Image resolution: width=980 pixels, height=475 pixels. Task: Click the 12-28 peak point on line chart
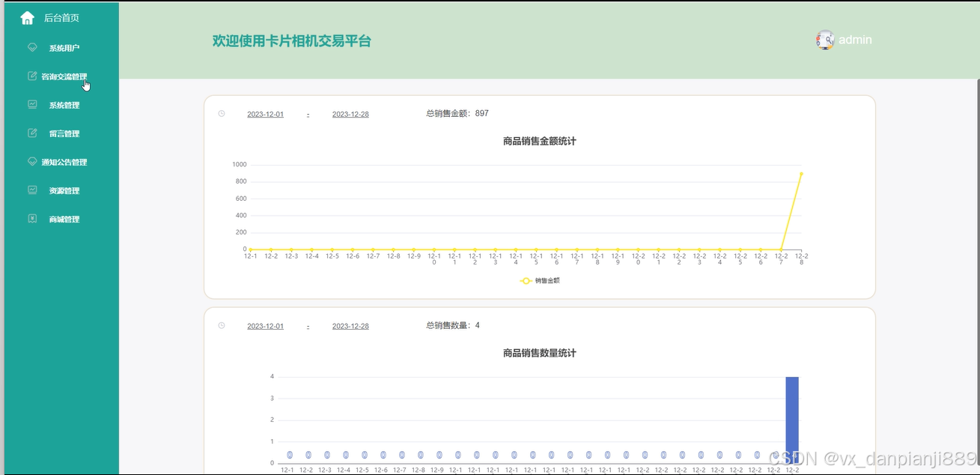pos(801,174)
